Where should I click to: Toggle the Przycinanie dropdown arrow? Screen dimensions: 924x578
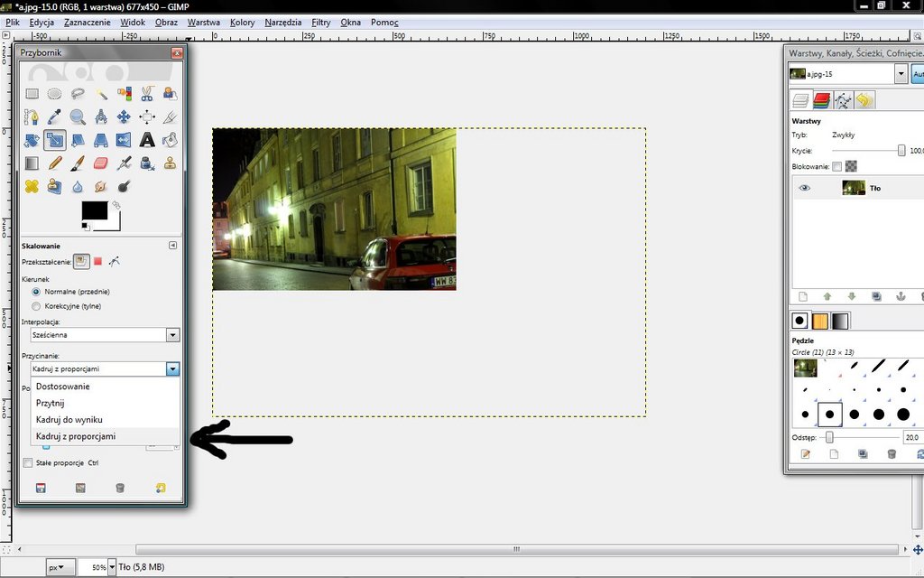tap(172, 368)
